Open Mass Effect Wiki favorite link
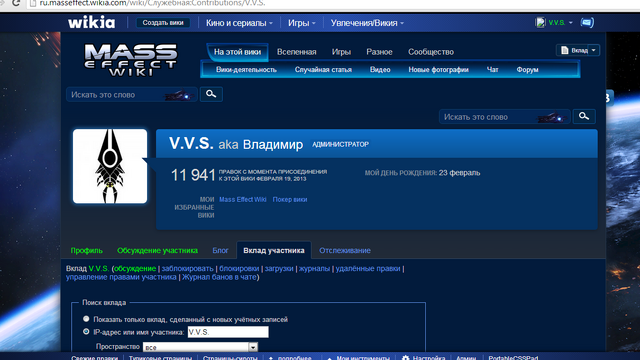 tap(243, 199)
